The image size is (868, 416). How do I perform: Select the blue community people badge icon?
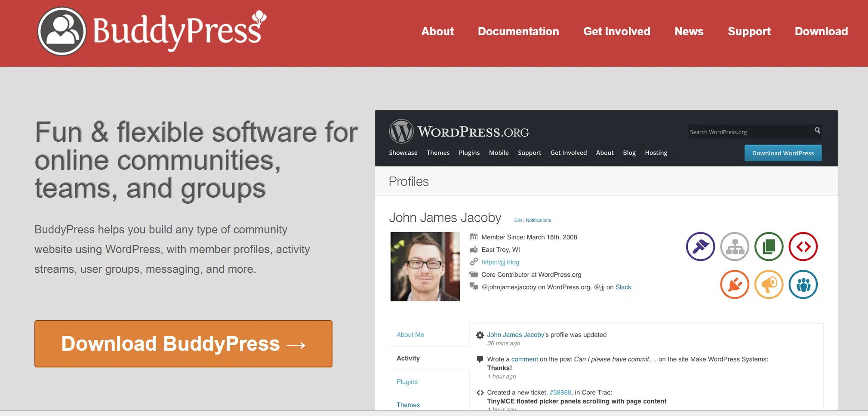coord(803,284)
